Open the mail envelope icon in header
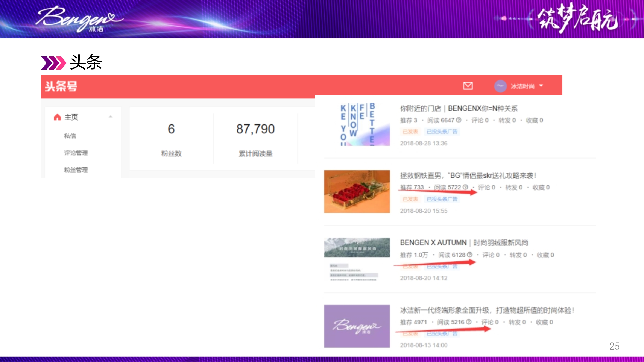Viewport: 644px width, 362px height. tap(468, 86)
